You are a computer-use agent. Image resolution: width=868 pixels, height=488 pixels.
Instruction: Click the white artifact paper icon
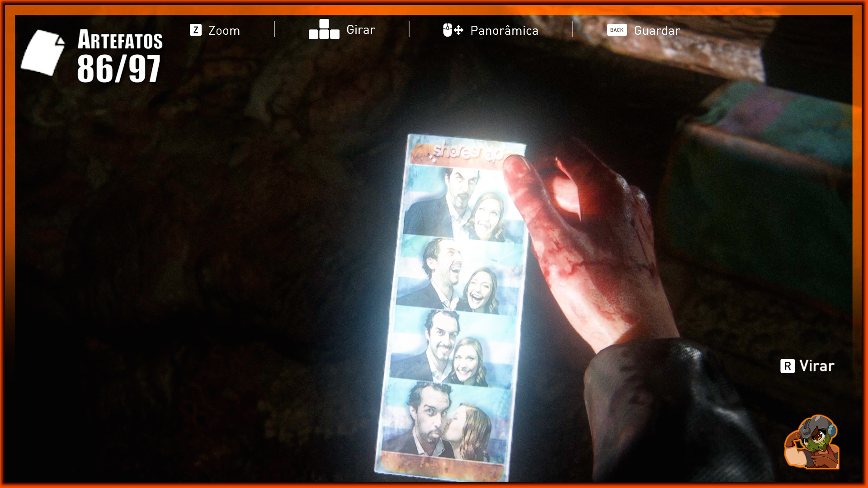tap(43, 52)
